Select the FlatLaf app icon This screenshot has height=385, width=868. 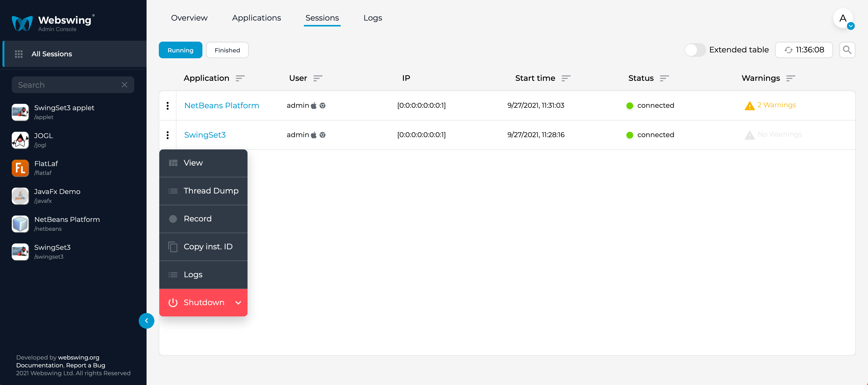pyautogui.click(x=20, y=168)
